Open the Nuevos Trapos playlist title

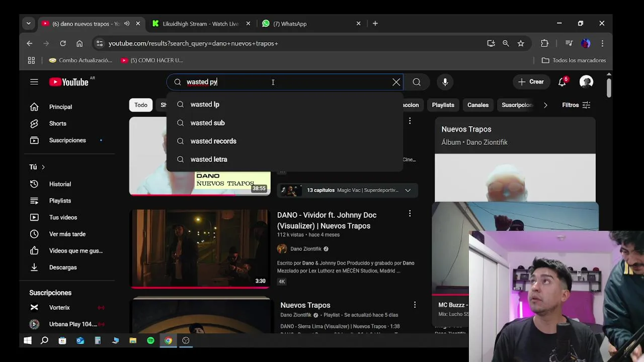(x=305, y=305)
